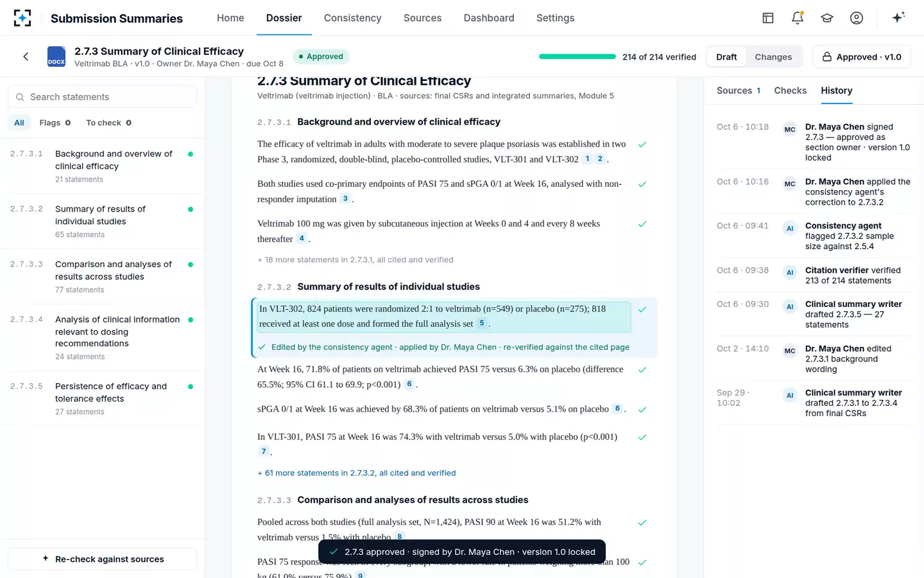Filter statements by To check
Viewport: 924px width, 578px height.
[x=109, y=123]
